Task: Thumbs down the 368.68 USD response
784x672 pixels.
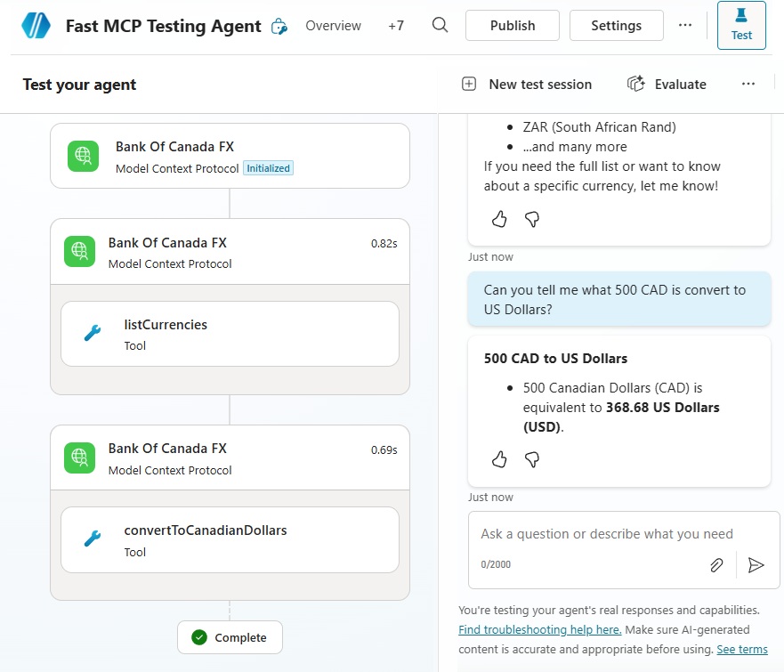Action: [532, 459]
